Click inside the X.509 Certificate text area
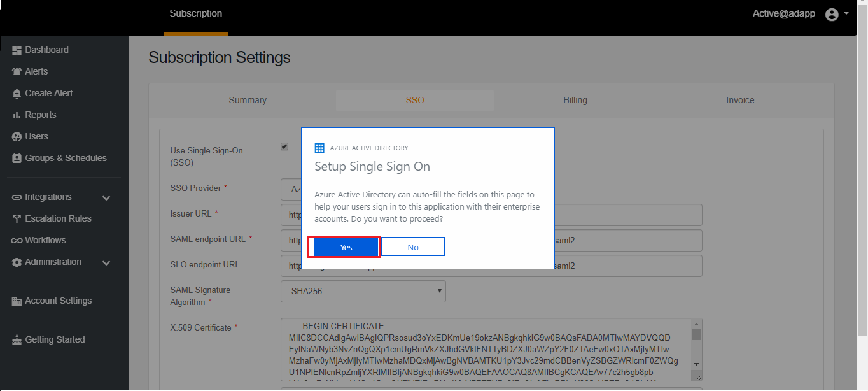 (486, 350)
